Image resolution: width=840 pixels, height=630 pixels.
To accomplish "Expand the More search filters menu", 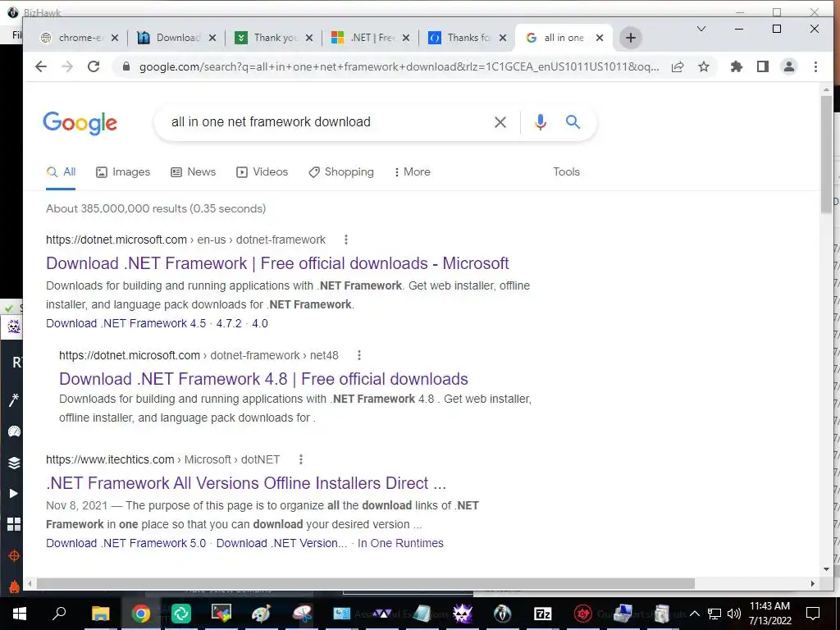I will (x=413, y=172).
